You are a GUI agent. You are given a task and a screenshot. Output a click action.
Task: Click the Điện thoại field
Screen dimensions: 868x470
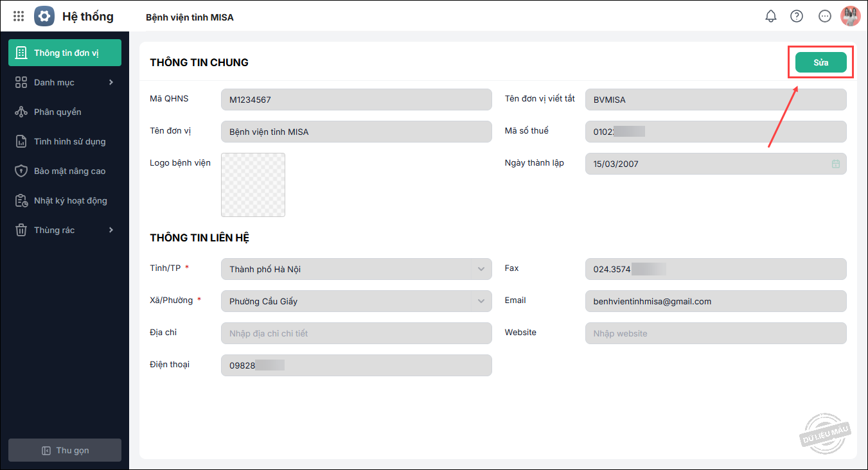pos(357,365)
